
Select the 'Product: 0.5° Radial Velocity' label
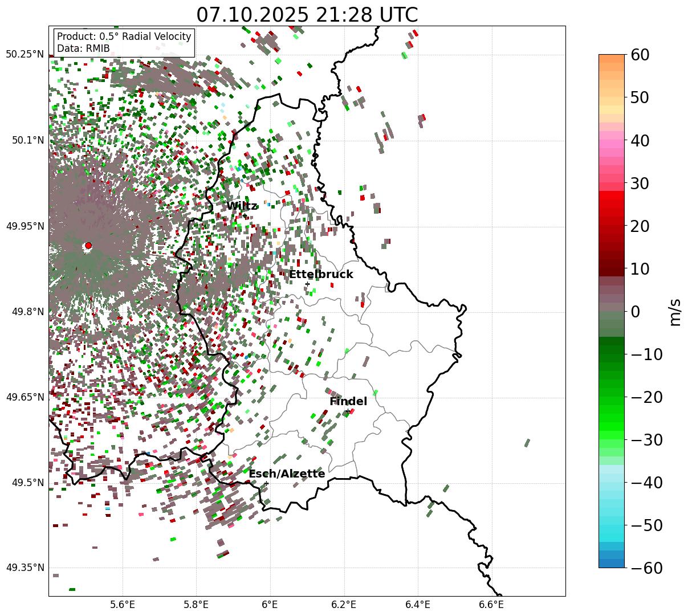click(x=124, y=37)
